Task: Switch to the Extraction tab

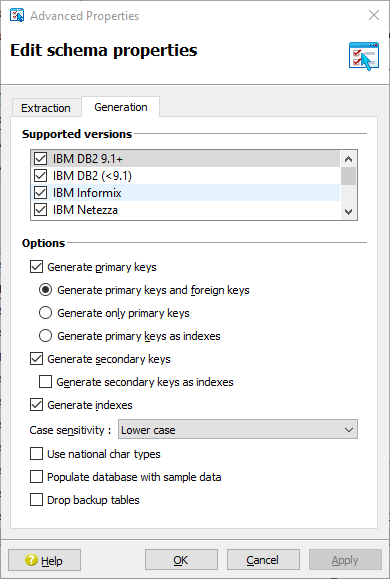Action: pyautogui.click(x=46, y=108)
